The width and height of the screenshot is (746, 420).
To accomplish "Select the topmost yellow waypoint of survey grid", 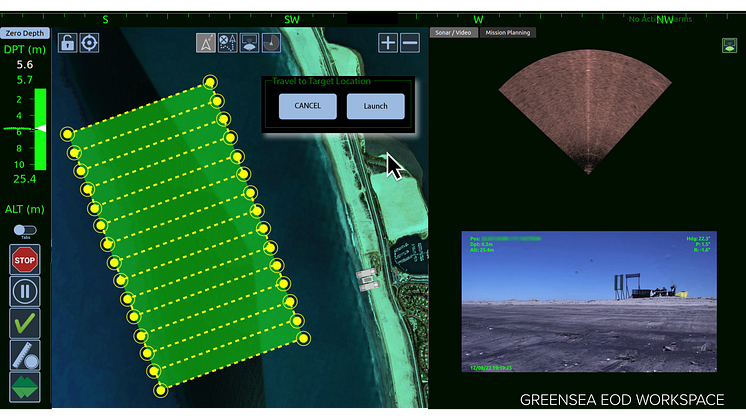I will [x=210, y=82].
